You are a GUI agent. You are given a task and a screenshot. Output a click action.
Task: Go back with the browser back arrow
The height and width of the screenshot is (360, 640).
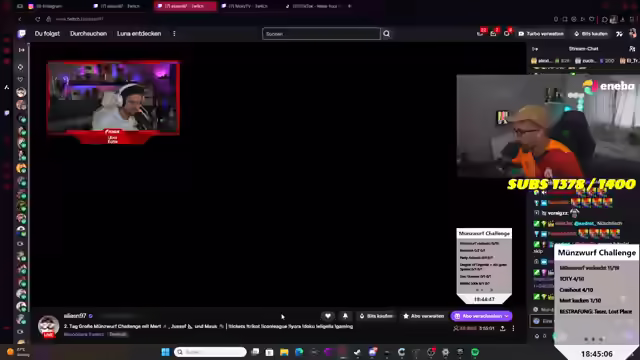(x=20, y=19)
